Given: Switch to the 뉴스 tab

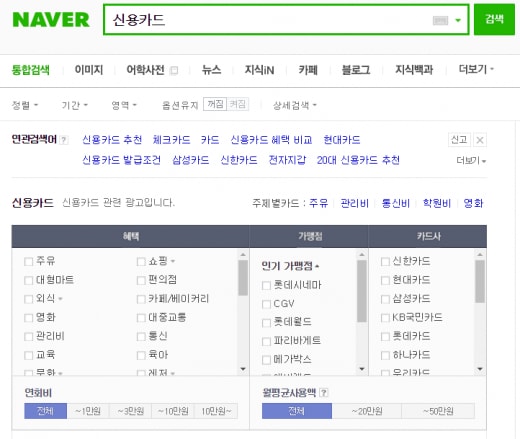Looking at the screenshot, I should tap(211, 70).
